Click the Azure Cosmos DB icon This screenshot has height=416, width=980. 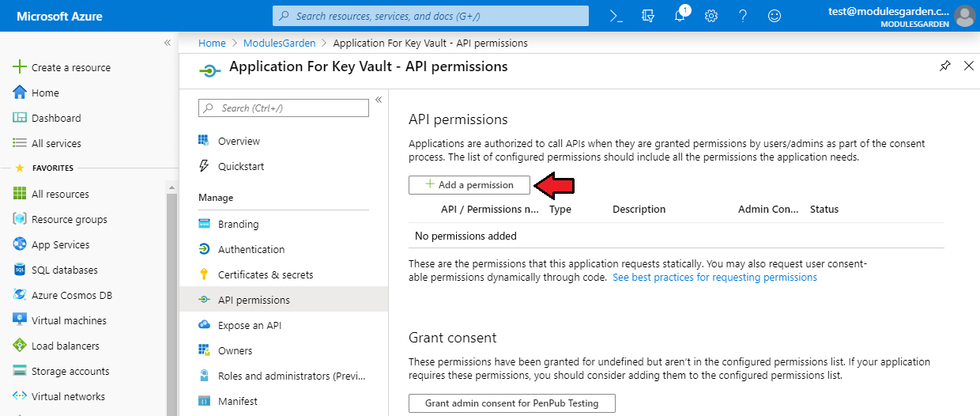(x=20, y=295)
